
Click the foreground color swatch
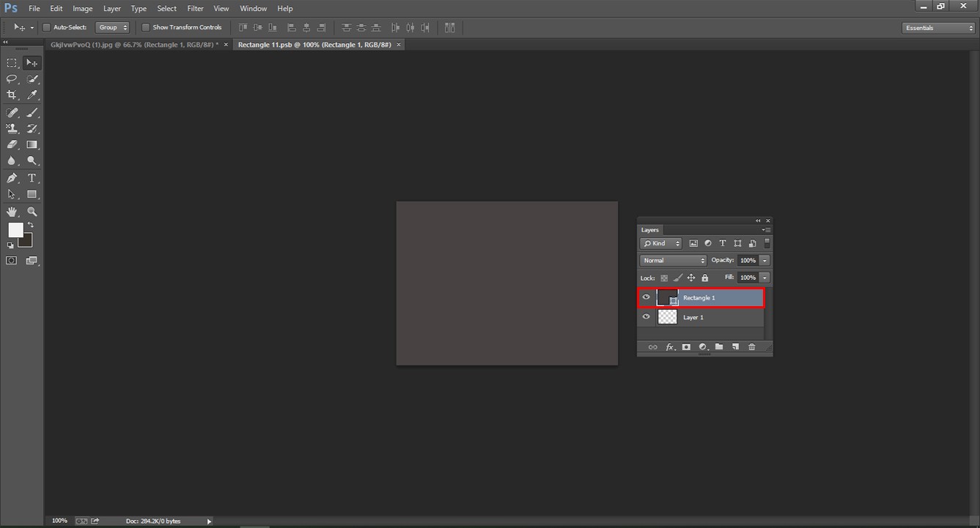(x=15, y=231)
